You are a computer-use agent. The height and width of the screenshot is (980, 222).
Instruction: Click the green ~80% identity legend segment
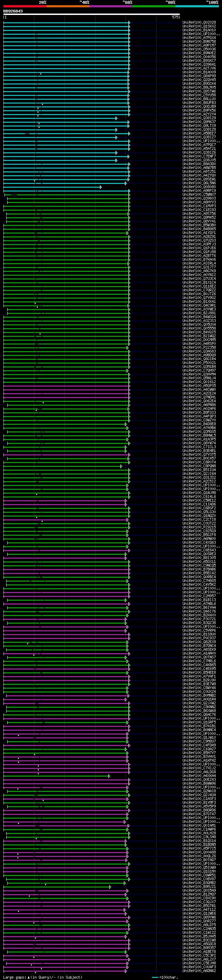pyautogui.click(x=154, y=6)
